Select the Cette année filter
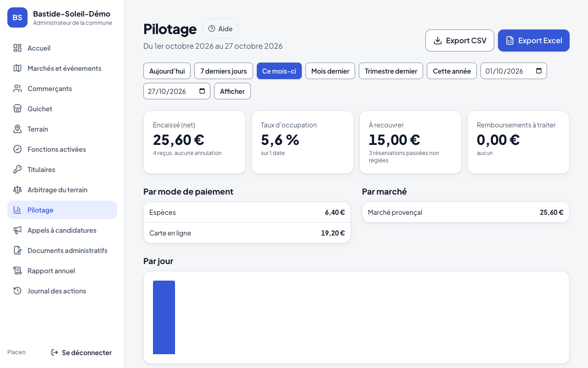588x368 pixels. (452, 71)
